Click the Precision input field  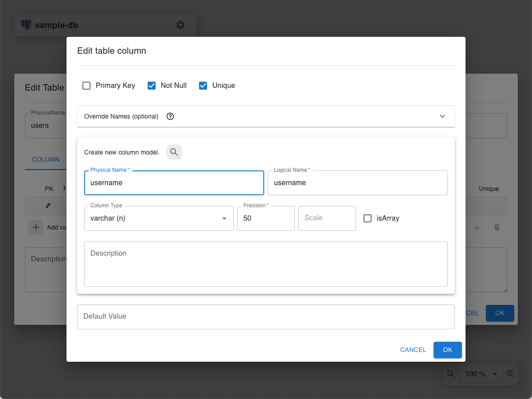coord(266,218)
